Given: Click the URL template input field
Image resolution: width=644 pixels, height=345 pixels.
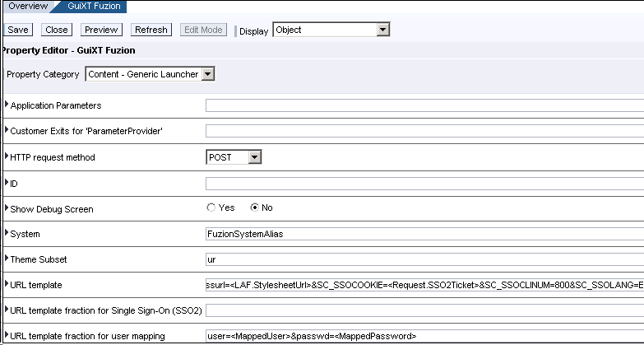Looking at the screenshot, I should coord(424,285).
